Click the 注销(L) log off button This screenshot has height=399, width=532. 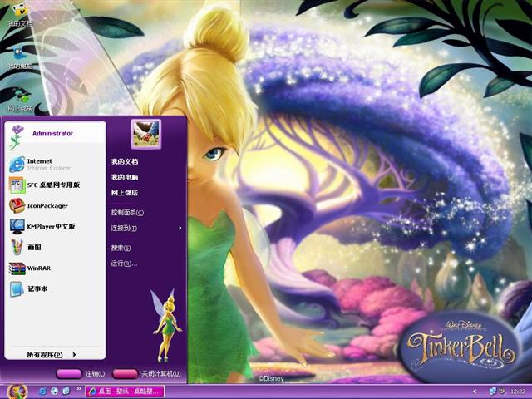[81, 373]
